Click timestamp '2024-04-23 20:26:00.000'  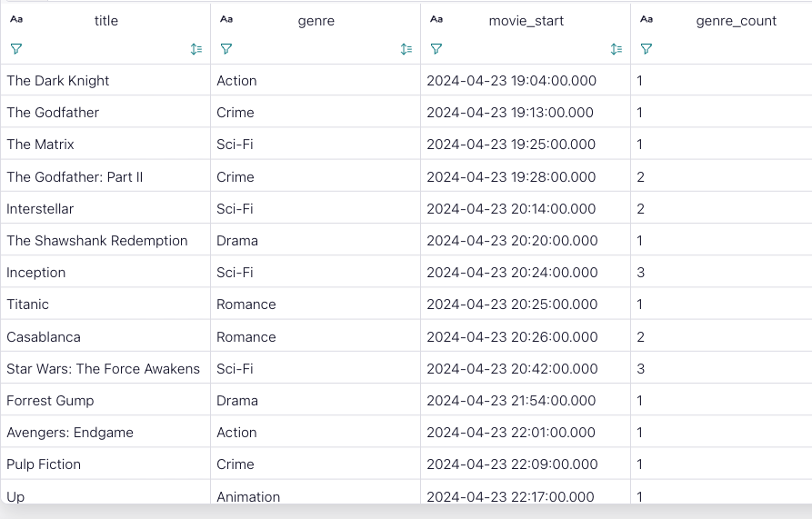tap(512, 337)
